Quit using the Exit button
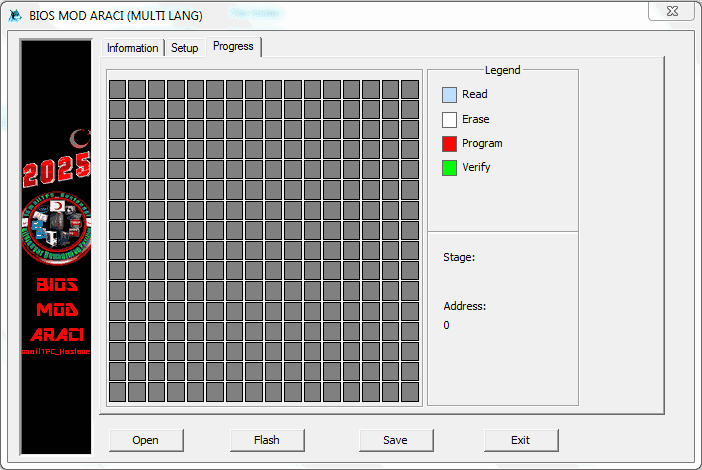Screen dimensions: 702x470 [520, 440]
